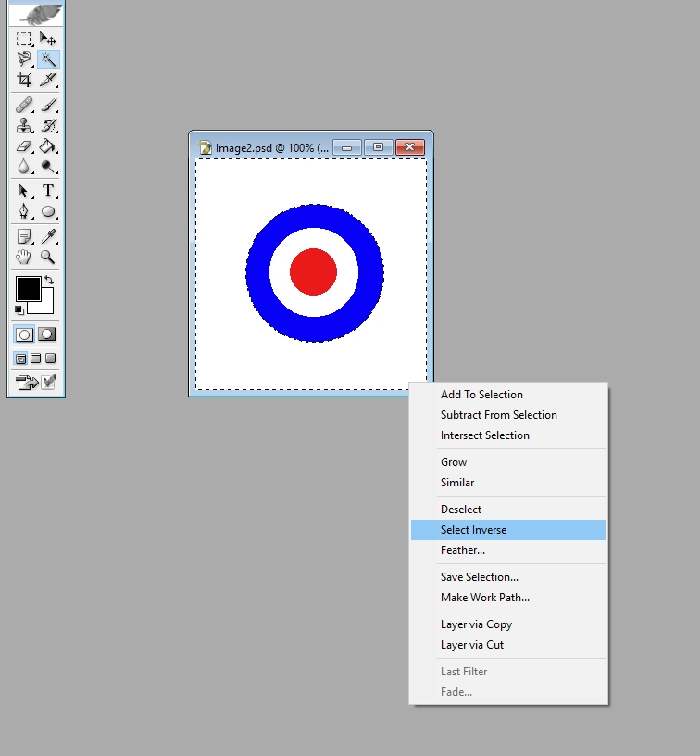Viewport: 700px width, 756px height.
Task: Swap foreground and background colors
Action: point(49,280)
